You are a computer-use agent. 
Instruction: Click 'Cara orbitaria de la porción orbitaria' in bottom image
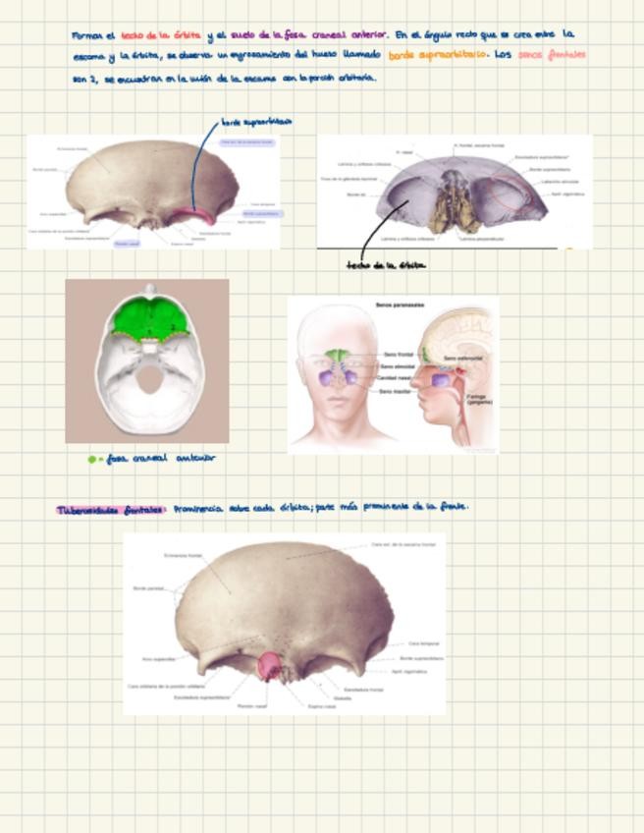coord(166,687)
